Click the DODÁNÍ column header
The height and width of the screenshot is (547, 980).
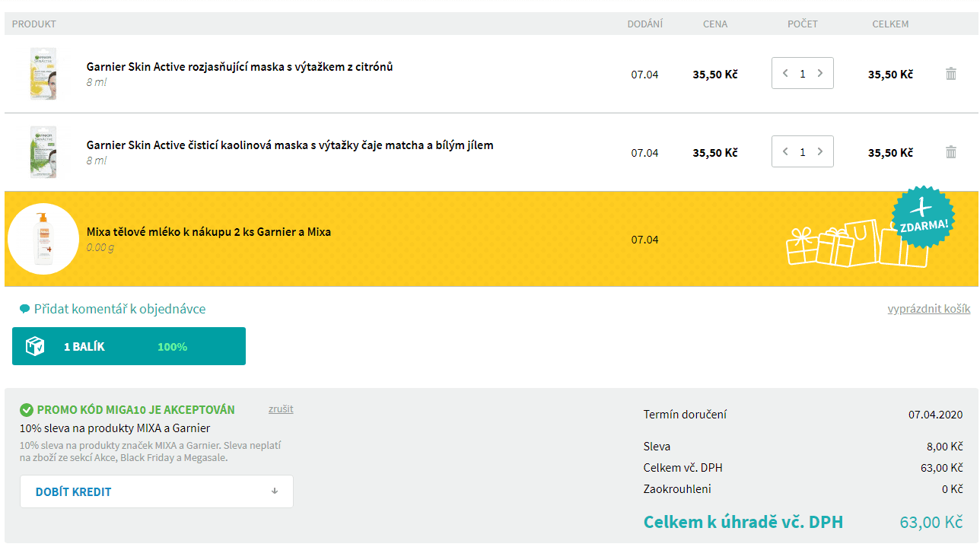[645, 24]
